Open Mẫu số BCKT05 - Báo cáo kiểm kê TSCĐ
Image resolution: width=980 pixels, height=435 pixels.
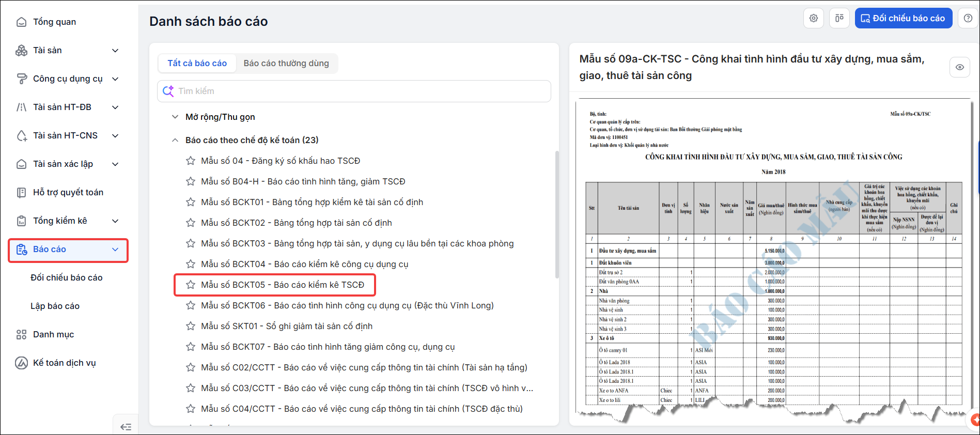[283, 285]
